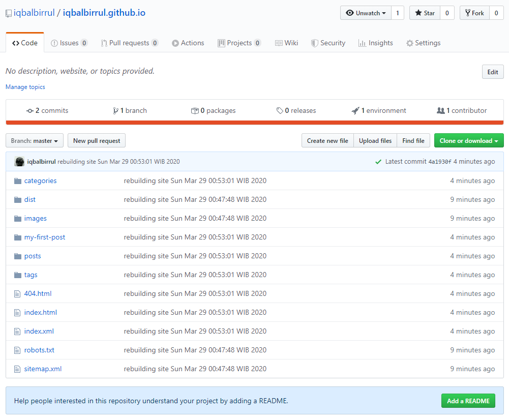Open the Settings tab
This screenshot has width=509, height=420.
coord(423,43)
